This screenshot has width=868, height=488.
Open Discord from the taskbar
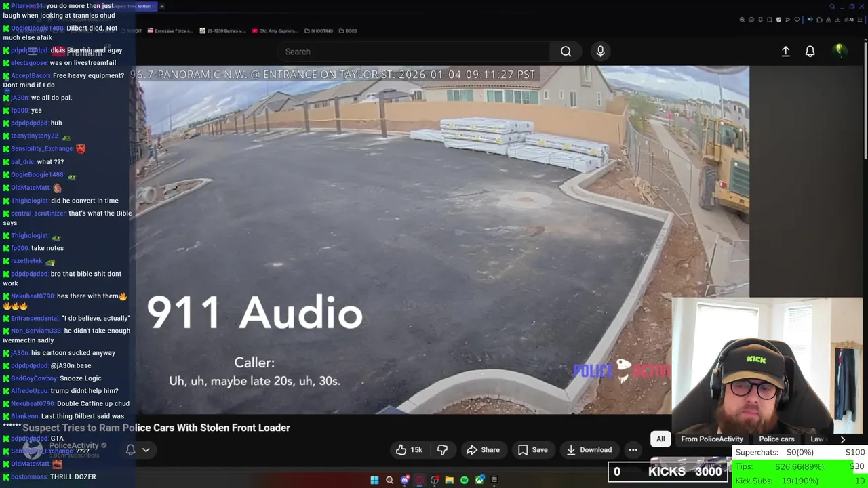coord(405,480)
